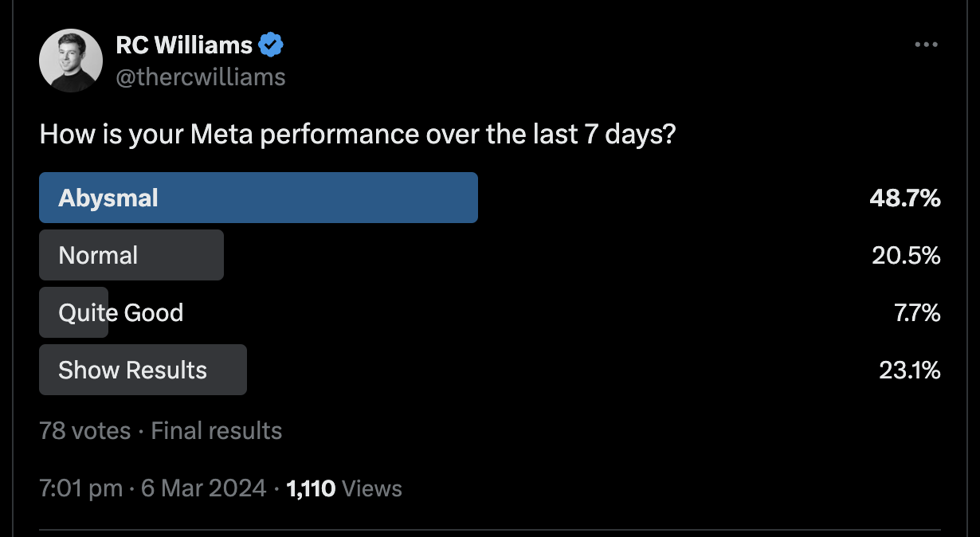Click the 48.7% result percentage
980x537 pixels.
point(905,198)
